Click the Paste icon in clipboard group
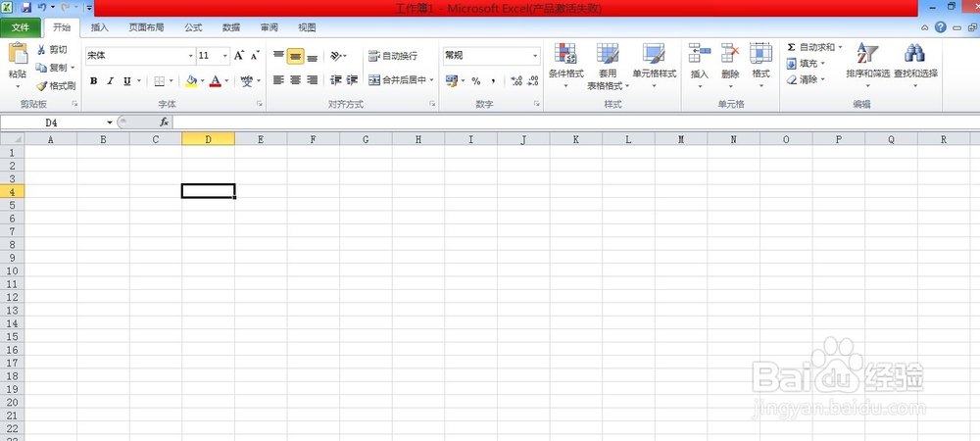 18,54
